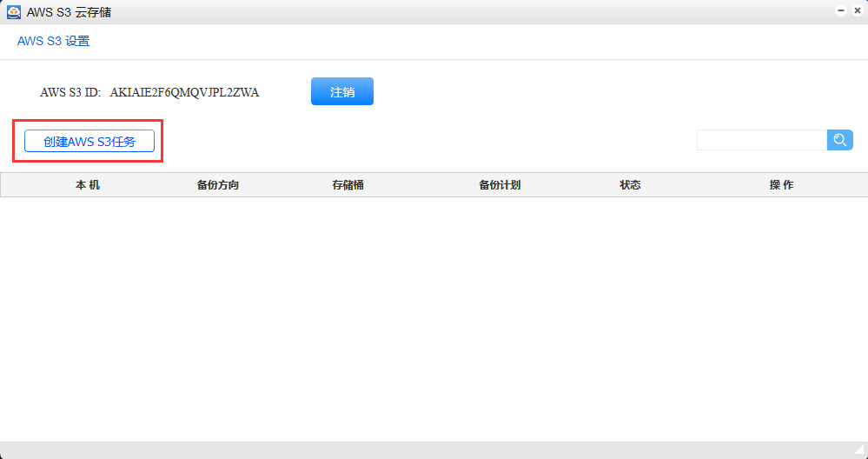Click the 存储桶 column header
Viewport: 868px width, 459px height.
348,185
